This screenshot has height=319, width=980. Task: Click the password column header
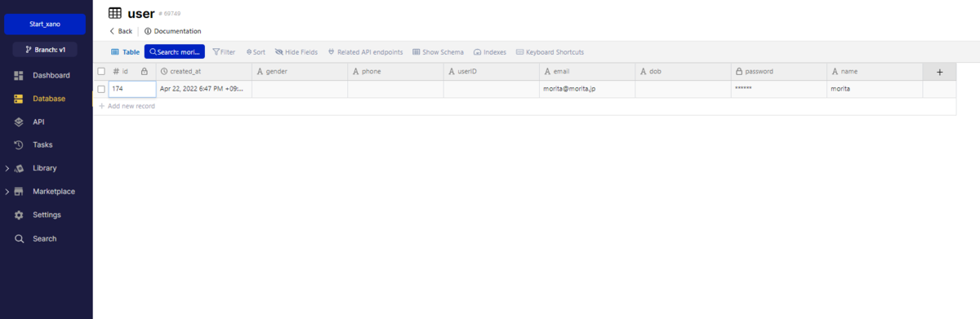pos(779,72)
